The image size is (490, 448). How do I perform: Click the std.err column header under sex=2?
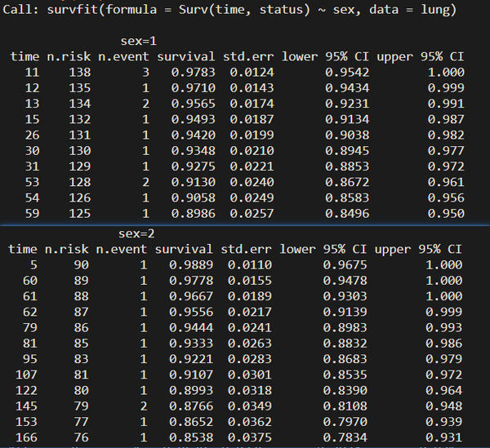pos(247,249)
